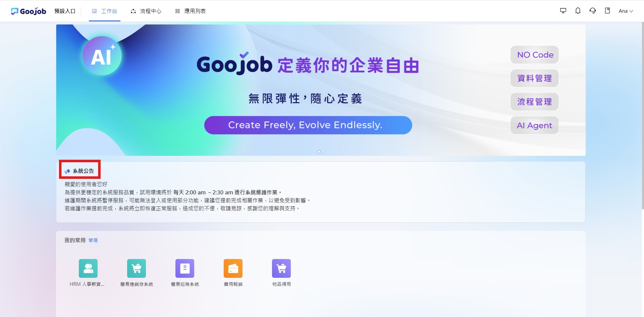Open the 簡易巡檢系統 app icon

click(x=185, y=268)
